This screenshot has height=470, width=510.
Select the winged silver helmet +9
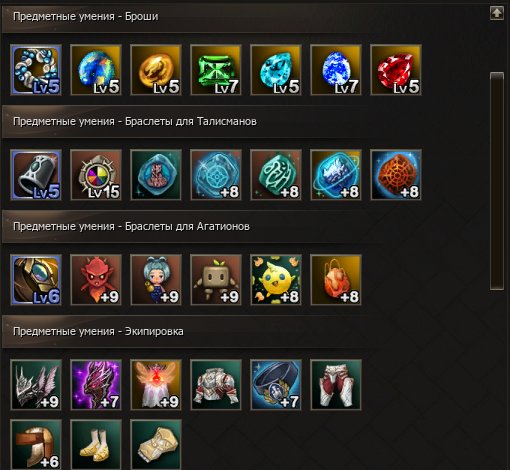36,385
